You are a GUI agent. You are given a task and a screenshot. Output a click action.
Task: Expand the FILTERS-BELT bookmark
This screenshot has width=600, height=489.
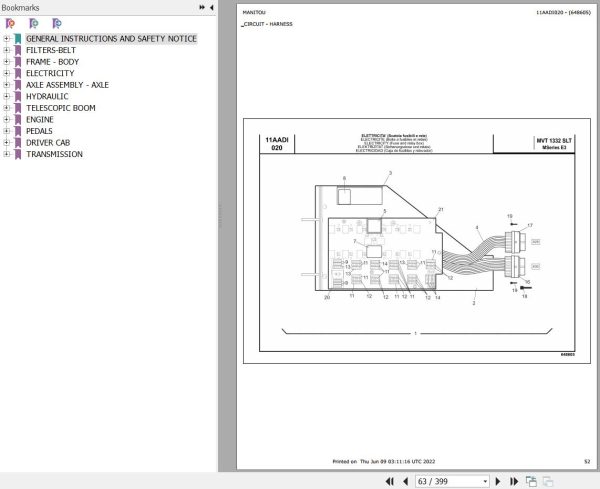tap(6, 50)
